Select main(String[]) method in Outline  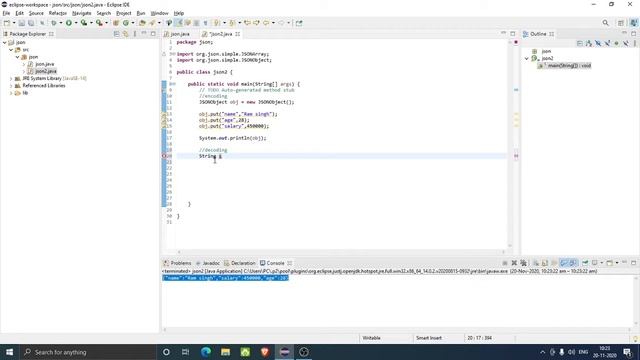(565, 65)
